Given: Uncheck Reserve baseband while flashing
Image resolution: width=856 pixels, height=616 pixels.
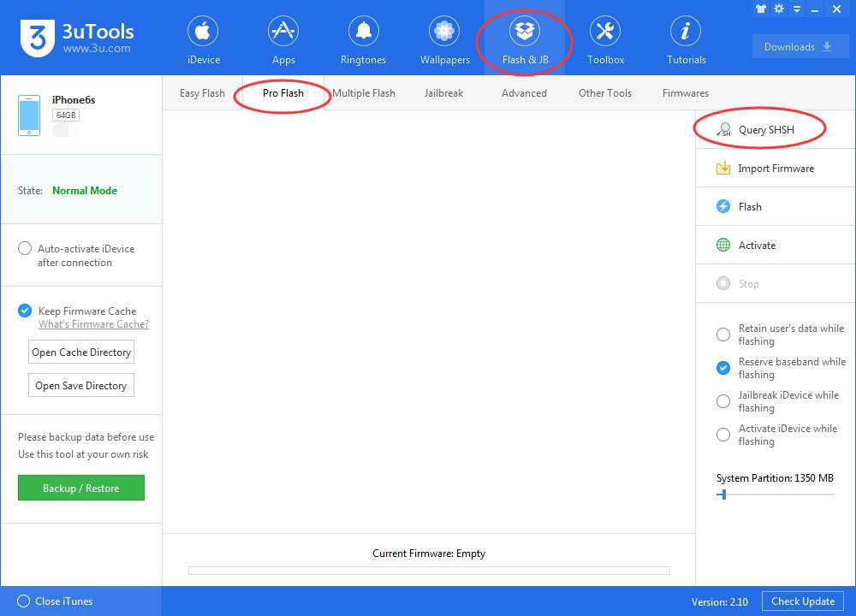Looking at the screenshot, I should pos(722,368).
